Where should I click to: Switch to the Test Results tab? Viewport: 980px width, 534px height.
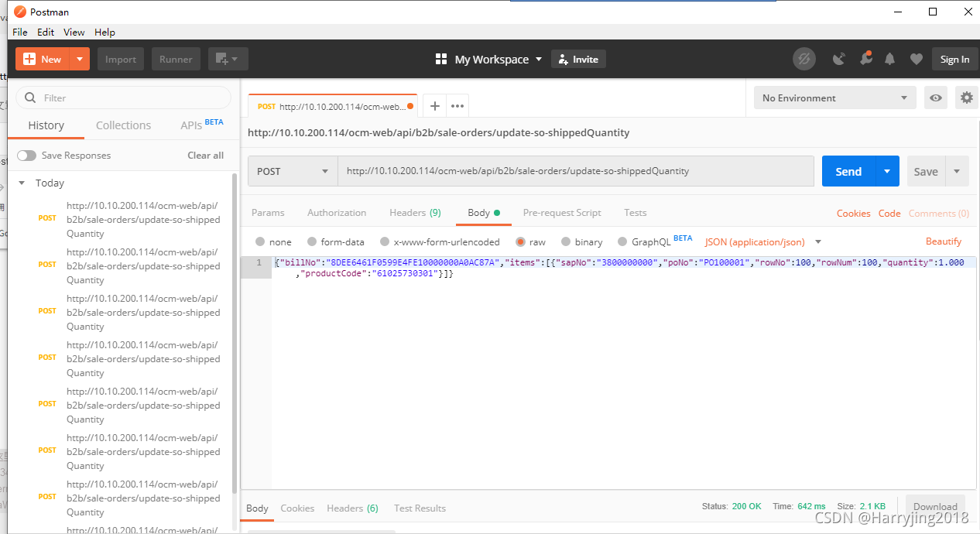pos(420,508)
